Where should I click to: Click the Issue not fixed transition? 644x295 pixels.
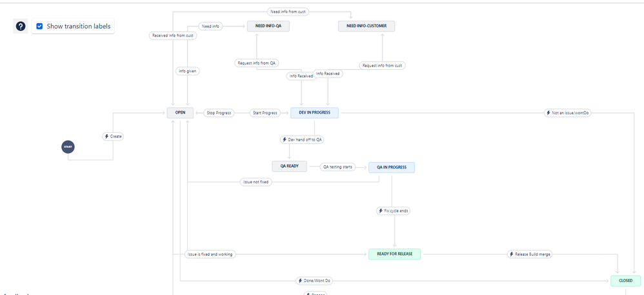click(x=256, y=182)
